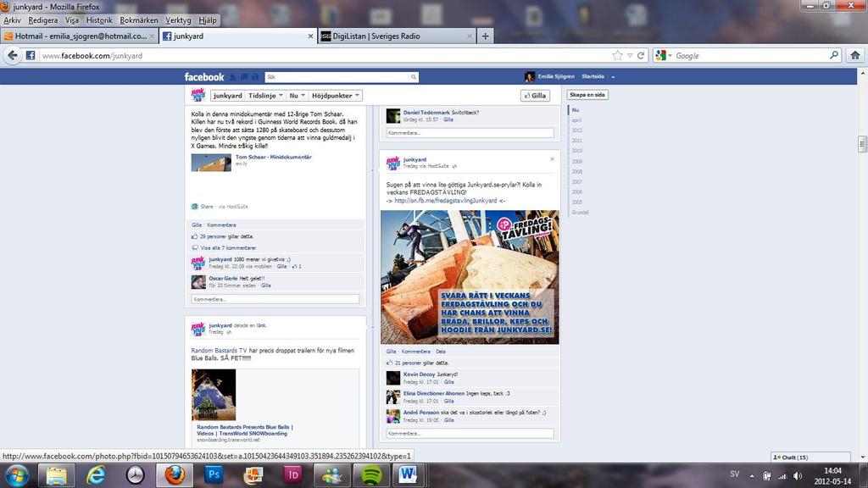The image size is (868, 488).
Task: Click the search magnifier in Google box
Action: point(834,55)
